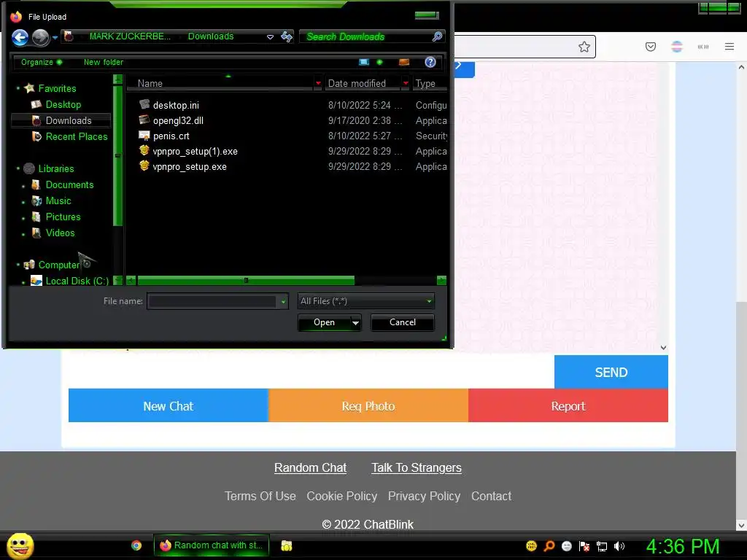Click the SEND button in chat

point(611,372)
